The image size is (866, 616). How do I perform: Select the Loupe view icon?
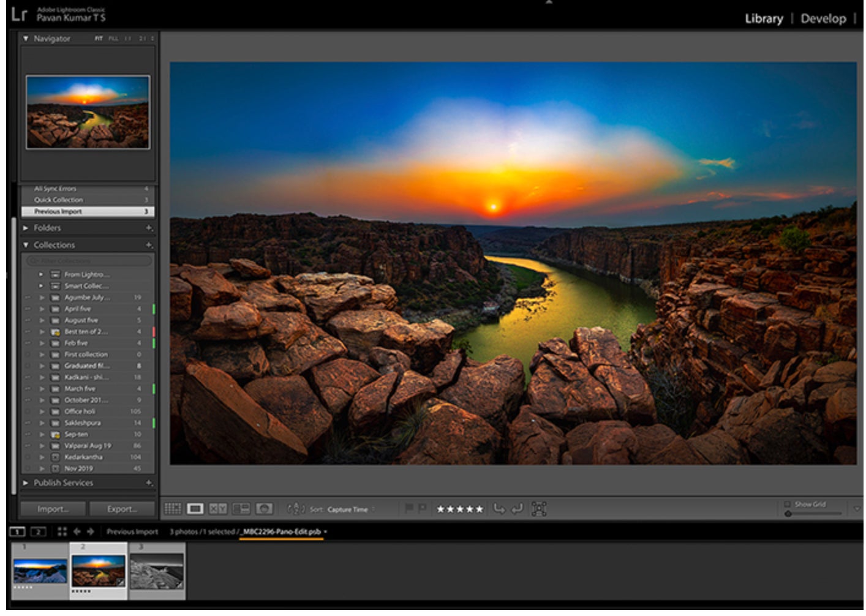[x=195, y=509]
